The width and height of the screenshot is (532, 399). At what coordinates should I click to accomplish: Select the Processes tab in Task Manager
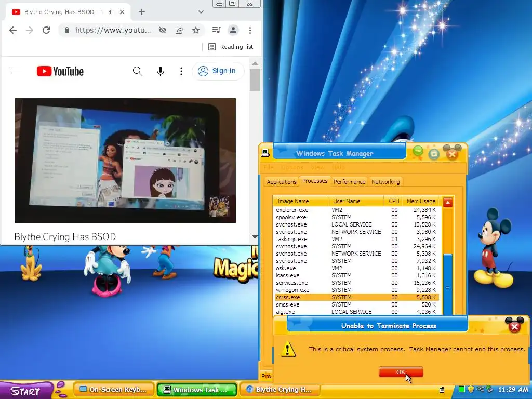point(315,181)
